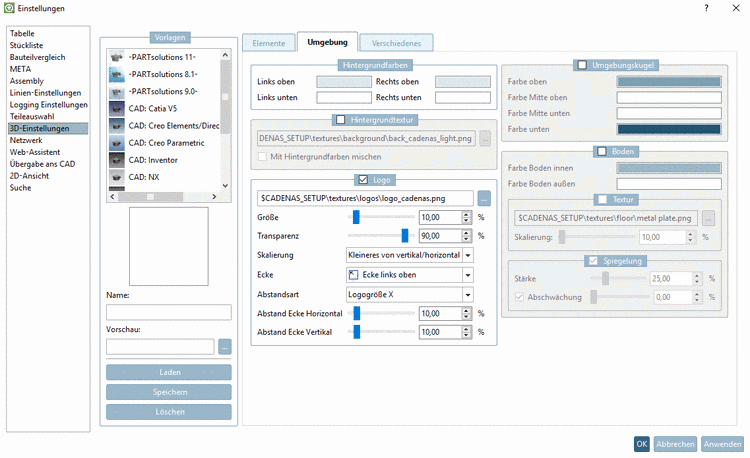750x458 pixels.
Task: Open 3D-Einstellungen in the settings list
Action: pyautogui.click(x=48, y=128)
